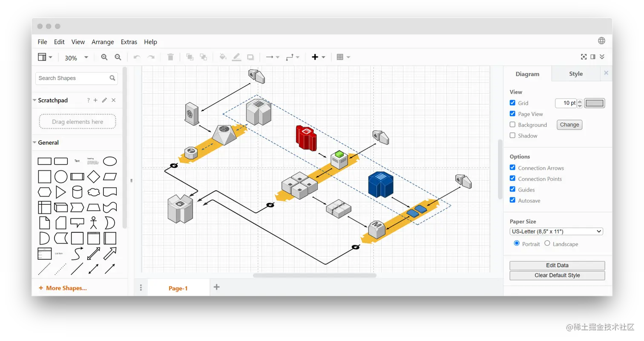Select the hexagon shape in General
The width and height of the screenshot is (644, 341).
pos(45,192)
